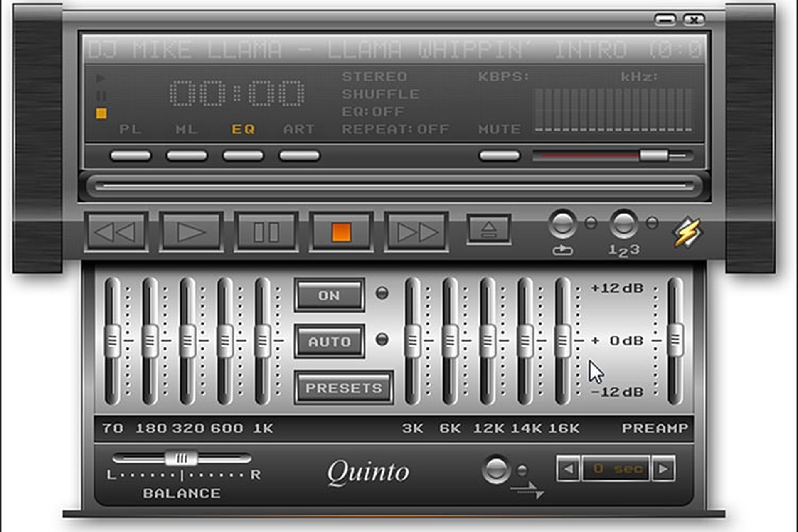This screenshot has width=798, height=532.
Task: Toggle the shuffle 123 knob
Action: coord(623,224)
